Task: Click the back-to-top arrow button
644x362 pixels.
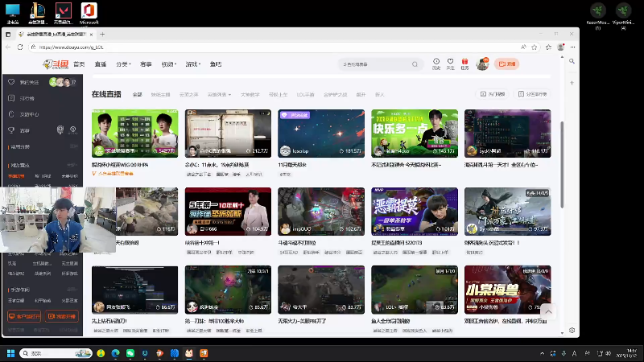Action: [548, 311]
